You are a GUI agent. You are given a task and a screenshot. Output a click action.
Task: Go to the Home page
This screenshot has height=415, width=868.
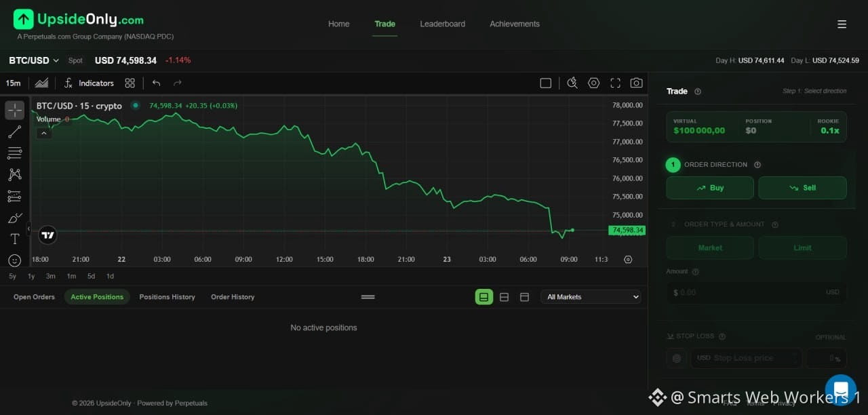pyautogui.click(x=339, y=24)
